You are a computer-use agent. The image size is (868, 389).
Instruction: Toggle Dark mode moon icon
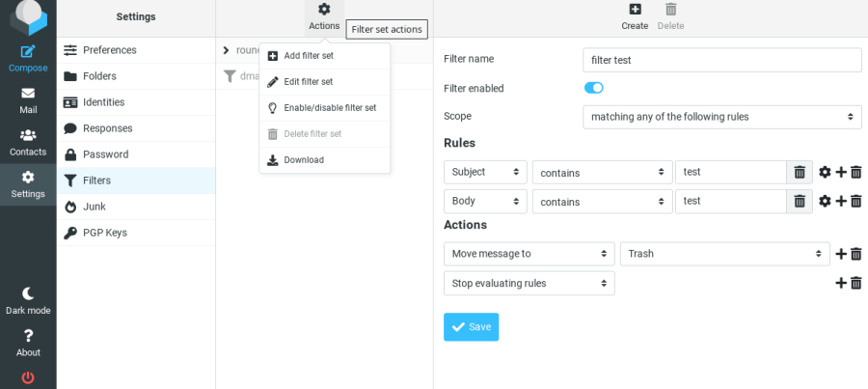pyautogui.click(x=28, y=293)
